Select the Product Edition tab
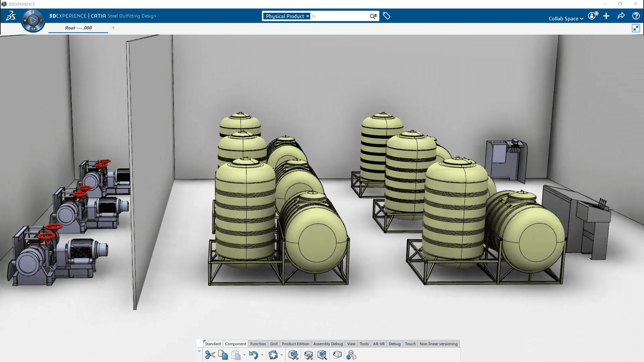The height and width of the screenshot is (362, 644). (295, 344)
